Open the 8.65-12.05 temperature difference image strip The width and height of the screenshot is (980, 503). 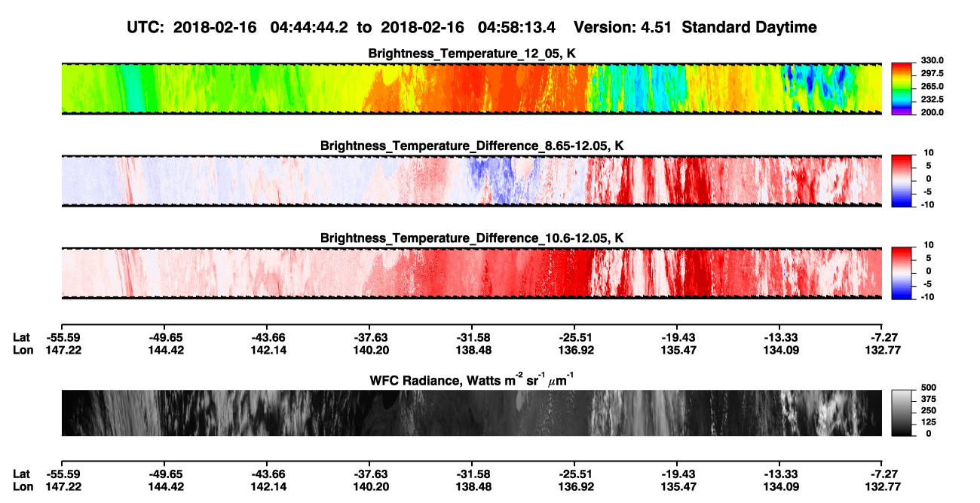tap(471, 181)
